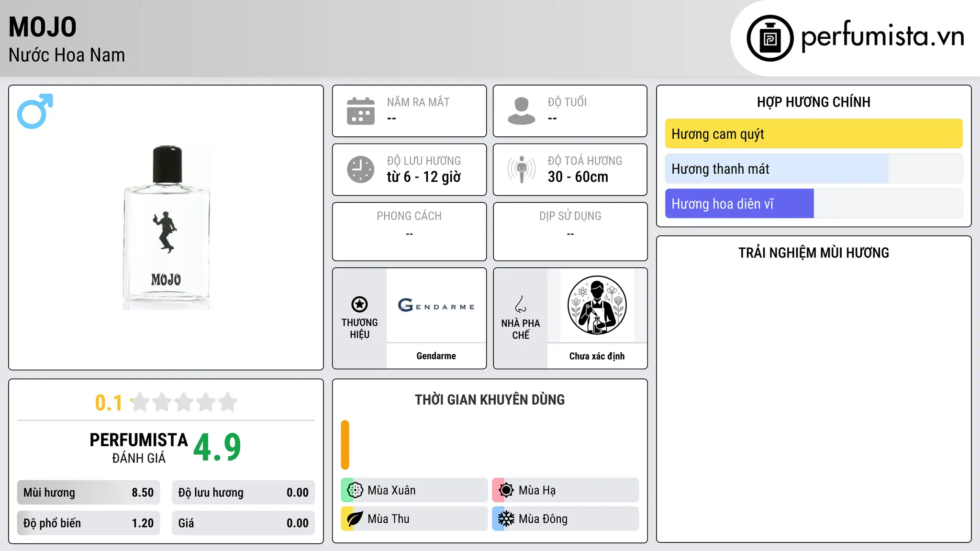The image size is (980, 551).
Task: Click the Gendarme brand name link
Action: [x=436, y=356]
